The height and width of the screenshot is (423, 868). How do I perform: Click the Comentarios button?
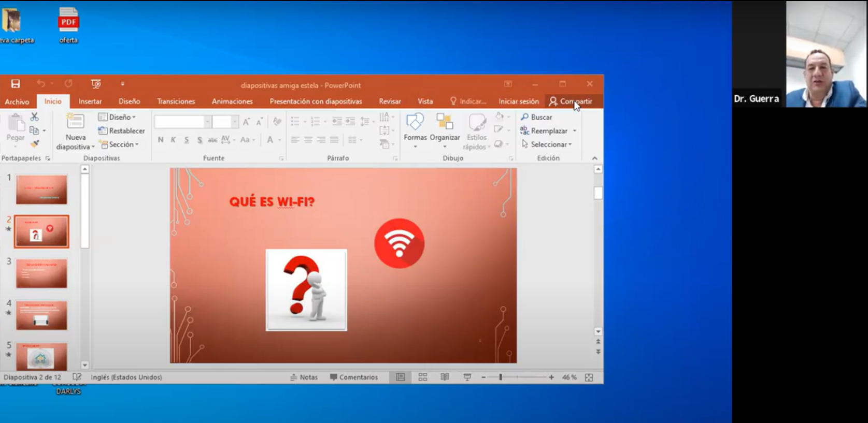pos(354,377)
